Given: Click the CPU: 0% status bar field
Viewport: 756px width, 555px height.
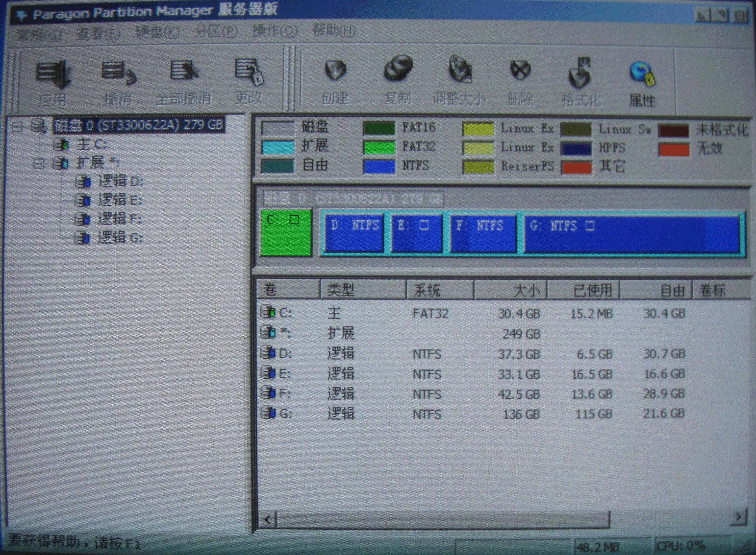Looking at the screenshot, I should click(x=693, y=546).
